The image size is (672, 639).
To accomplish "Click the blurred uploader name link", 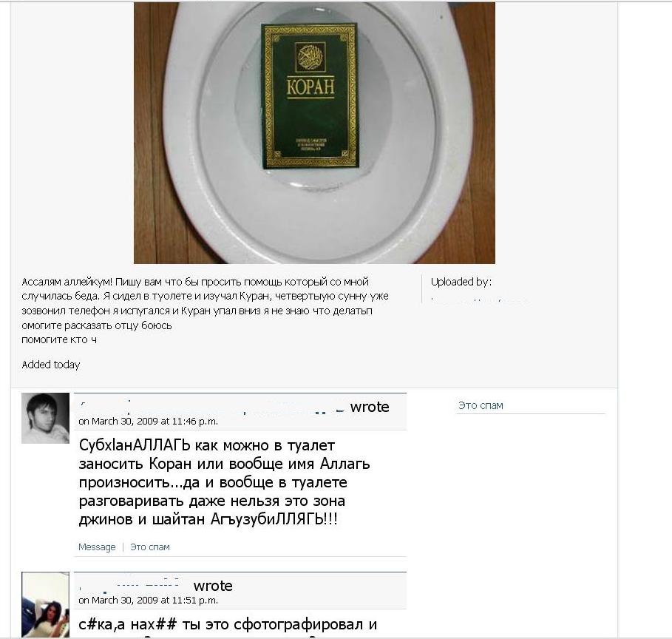I will point(480,300).
